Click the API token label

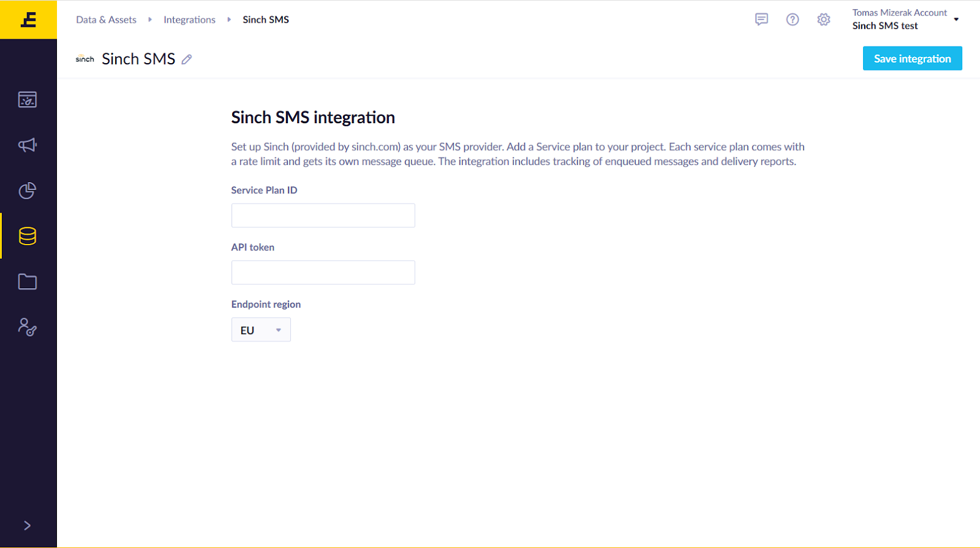click(252, 247)
